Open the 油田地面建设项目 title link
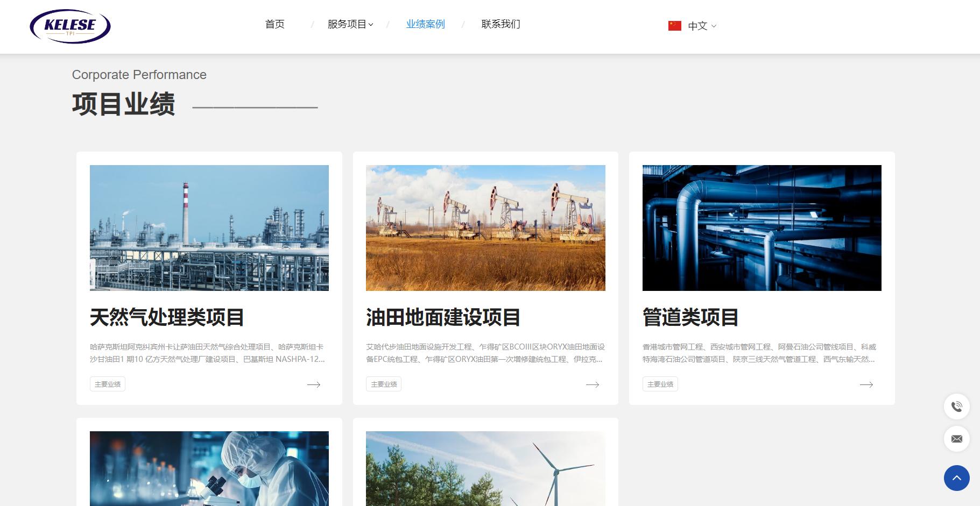 (443, 317)
